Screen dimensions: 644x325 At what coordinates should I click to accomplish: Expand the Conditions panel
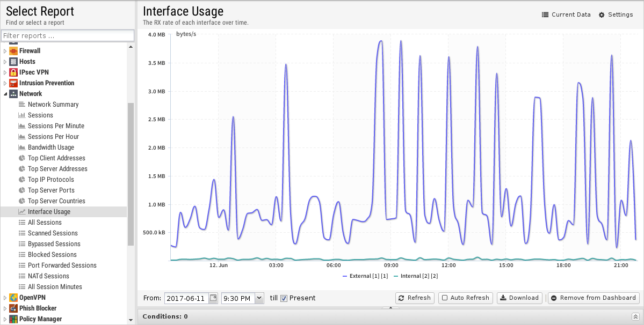[x=635, y=316]
